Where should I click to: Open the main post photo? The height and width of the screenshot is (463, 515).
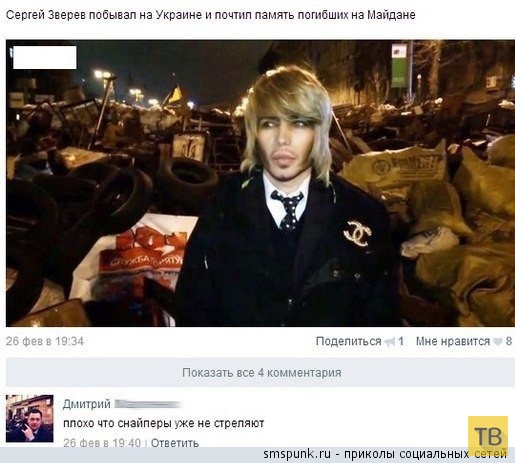click(260, 183)
